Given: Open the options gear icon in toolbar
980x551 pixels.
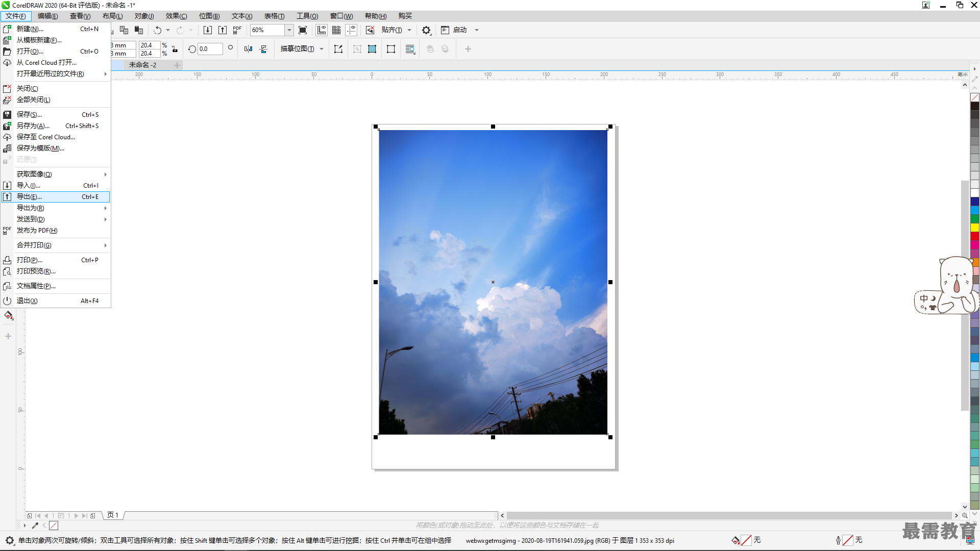Looking at the screenshot, I should (426, 30).
